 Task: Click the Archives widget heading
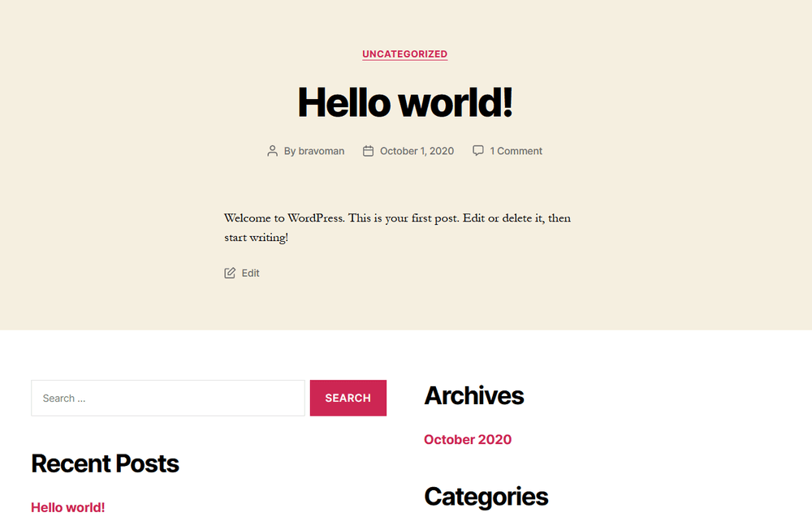pos(474,396)
